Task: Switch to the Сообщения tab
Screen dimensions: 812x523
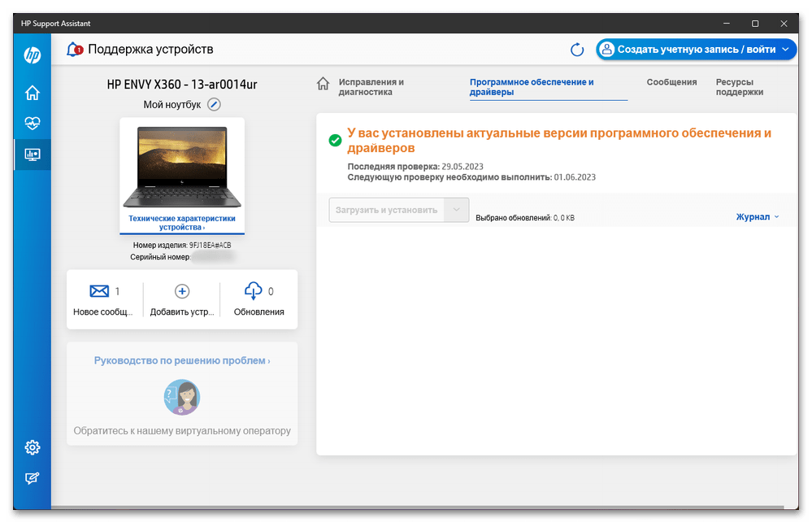Action: click(671, 82)
